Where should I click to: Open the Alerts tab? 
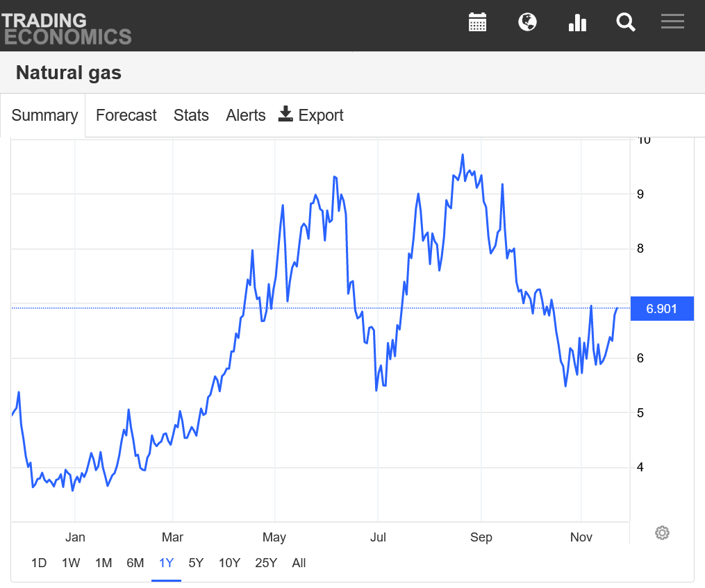245,115
